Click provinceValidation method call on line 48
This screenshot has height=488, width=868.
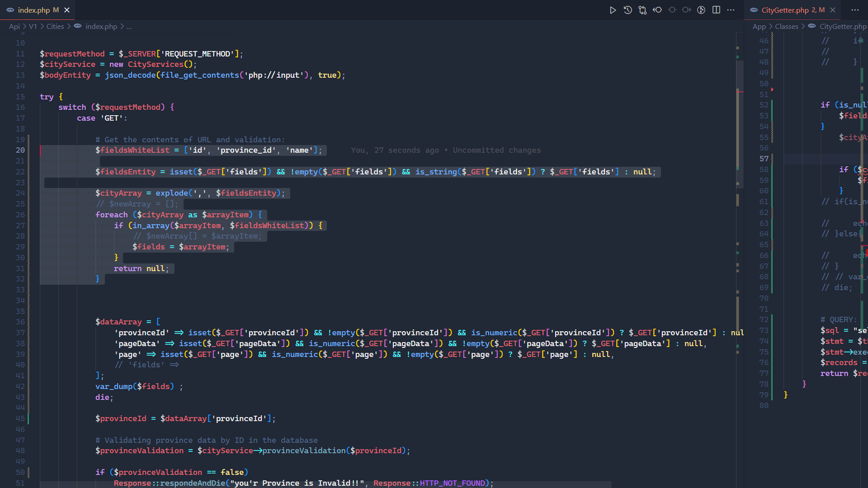click(x=304, y=451)
